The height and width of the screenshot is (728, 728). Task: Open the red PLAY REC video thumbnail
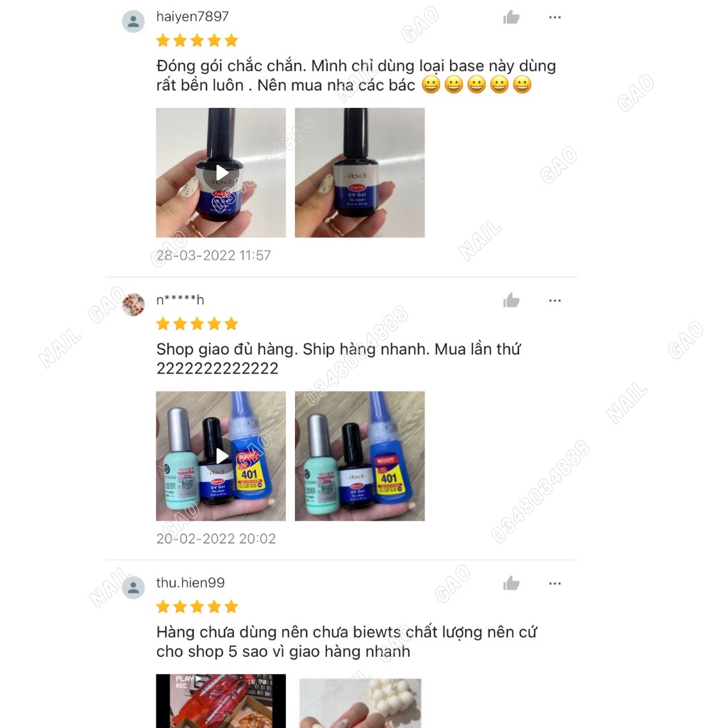coord(221,700)
